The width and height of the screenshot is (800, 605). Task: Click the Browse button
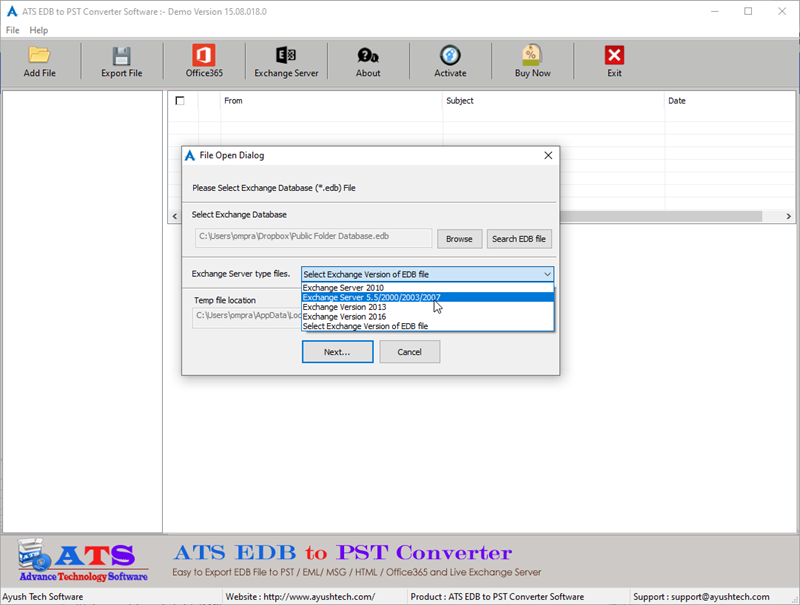(459, 238)
